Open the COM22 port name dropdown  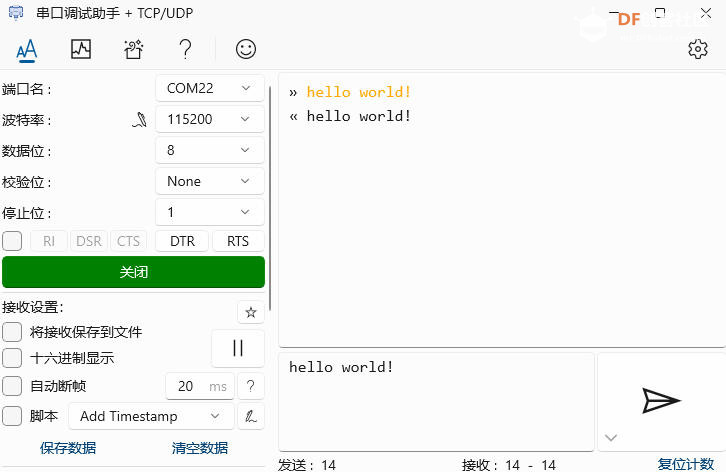point(210,88)
